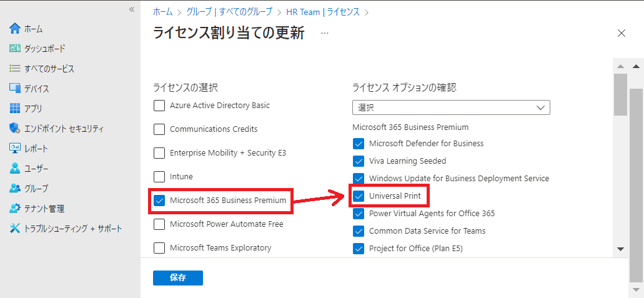The image size is (644, 298).
Task: Uncheck Windows Update for Business Deployment Service
Action: tap(359, 179)
